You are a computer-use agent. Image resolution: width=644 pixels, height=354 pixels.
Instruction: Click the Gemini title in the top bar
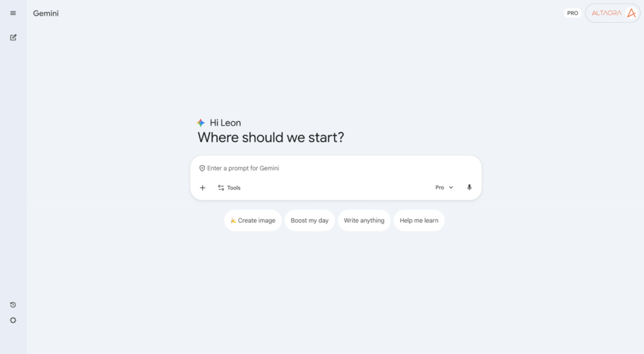click(x=46, y=13)
